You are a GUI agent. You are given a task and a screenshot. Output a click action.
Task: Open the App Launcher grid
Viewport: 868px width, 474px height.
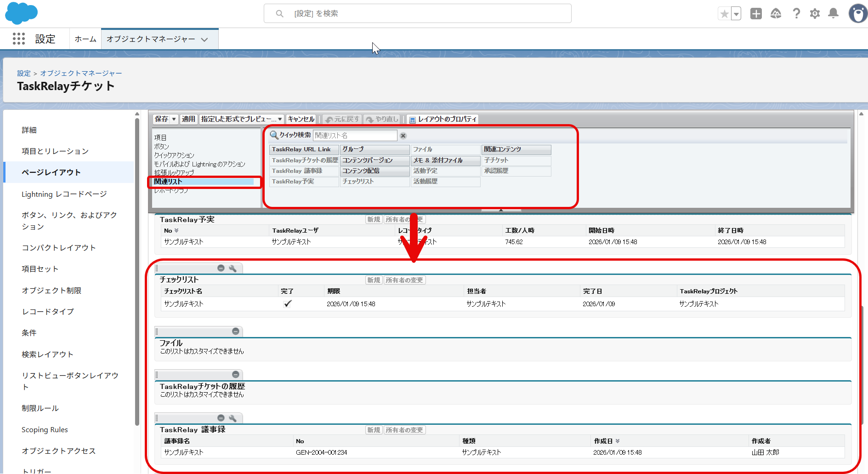pyautogui.click(x=19, y=39)
